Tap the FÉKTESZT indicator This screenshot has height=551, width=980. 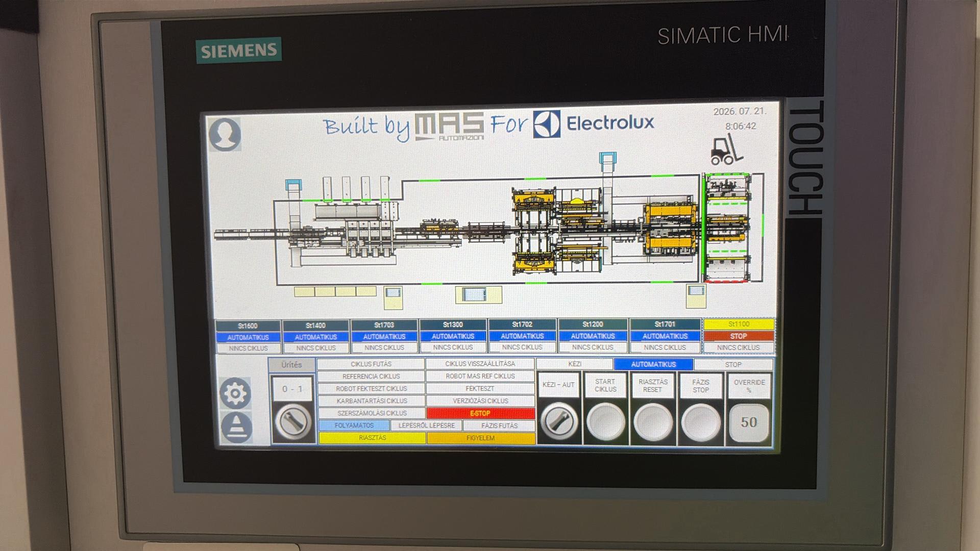480,388
